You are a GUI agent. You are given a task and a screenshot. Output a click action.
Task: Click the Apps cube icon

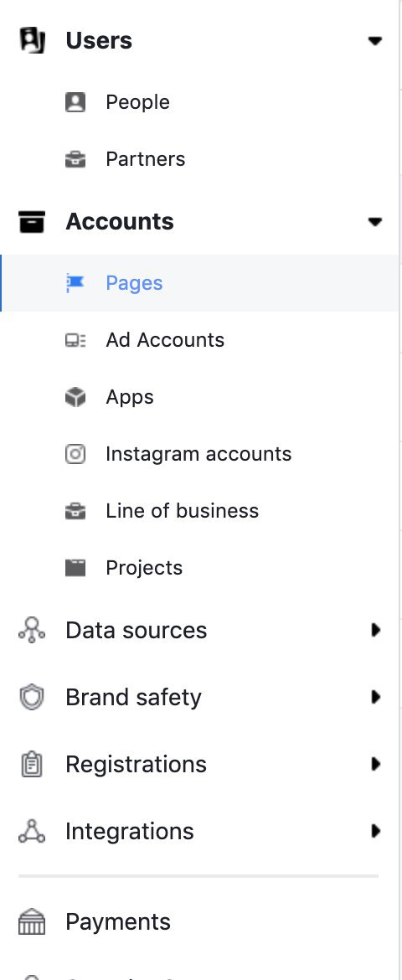(x=75, y=397)
